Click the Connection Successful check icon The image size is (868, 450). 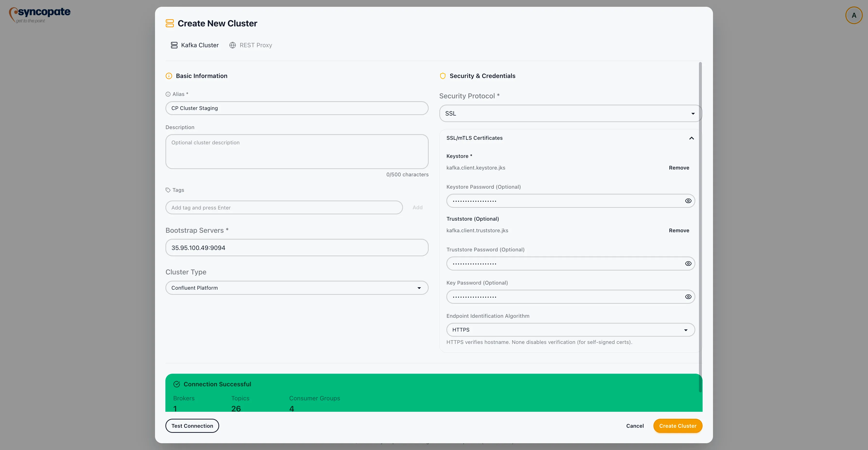tap(177, 384)
